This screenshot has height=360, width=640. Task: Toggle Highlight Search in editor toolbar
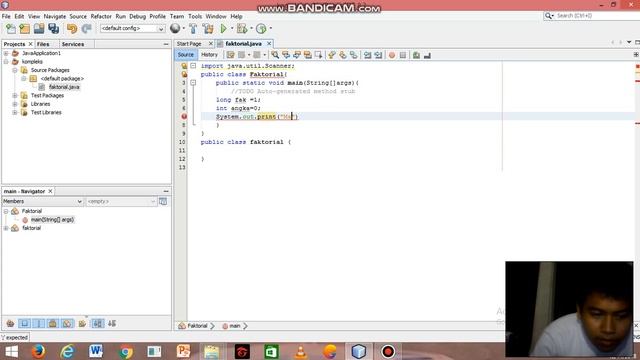click(308, 55)
